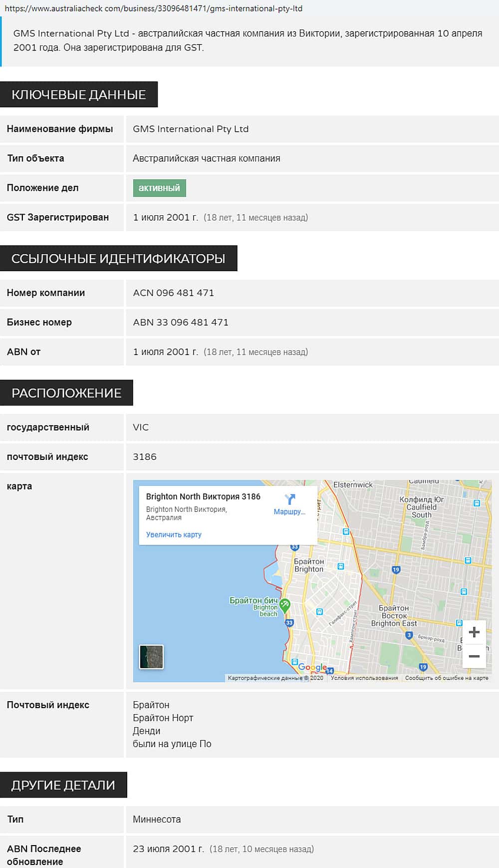
Task: Click route 3 shield near Brighton East
Action: tap(409, 635)
